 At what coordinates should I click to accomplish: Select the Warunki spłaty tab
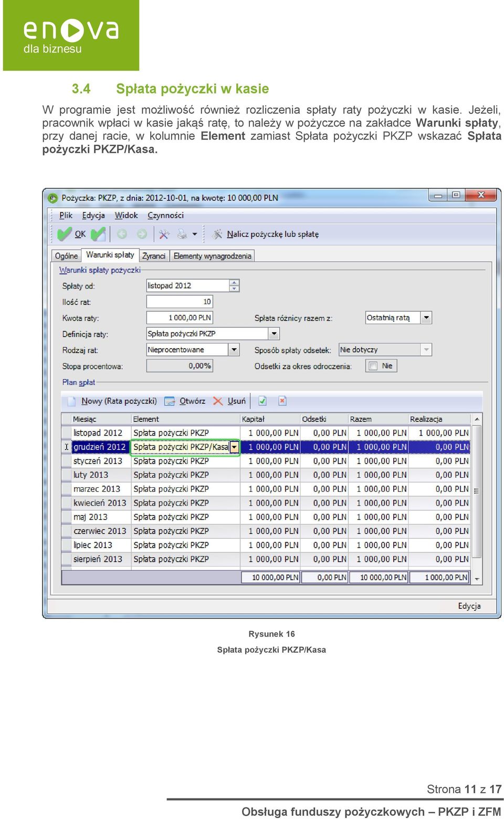pos(110,255)
